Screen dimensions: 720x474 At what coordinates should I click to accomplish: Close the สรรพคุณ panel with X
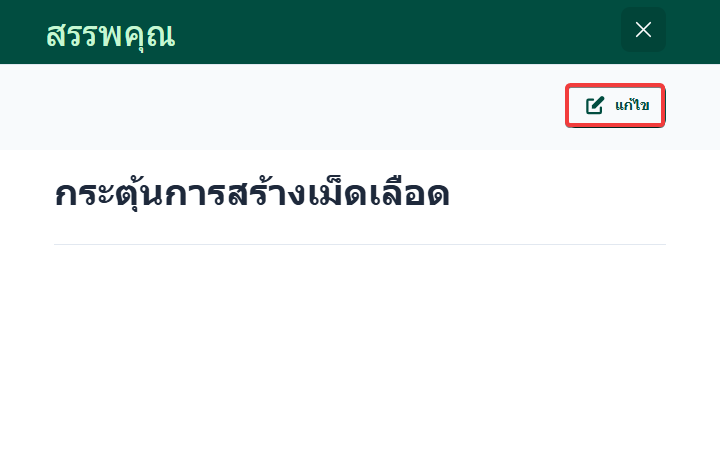point(643,30)
